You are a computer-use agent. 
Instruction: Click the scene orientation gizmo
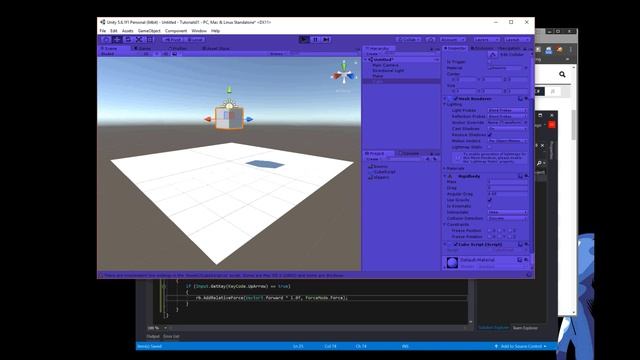coord(344,75)
